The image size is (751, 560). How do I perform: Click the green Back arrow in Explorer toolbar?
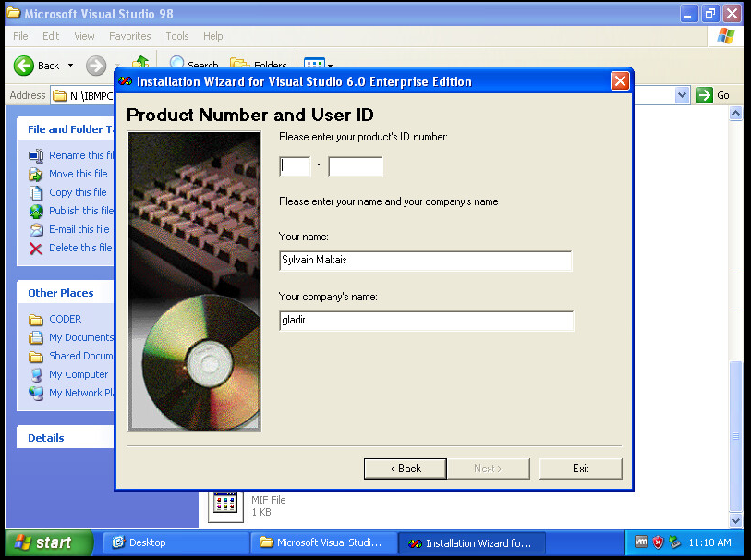click(24, 66)
